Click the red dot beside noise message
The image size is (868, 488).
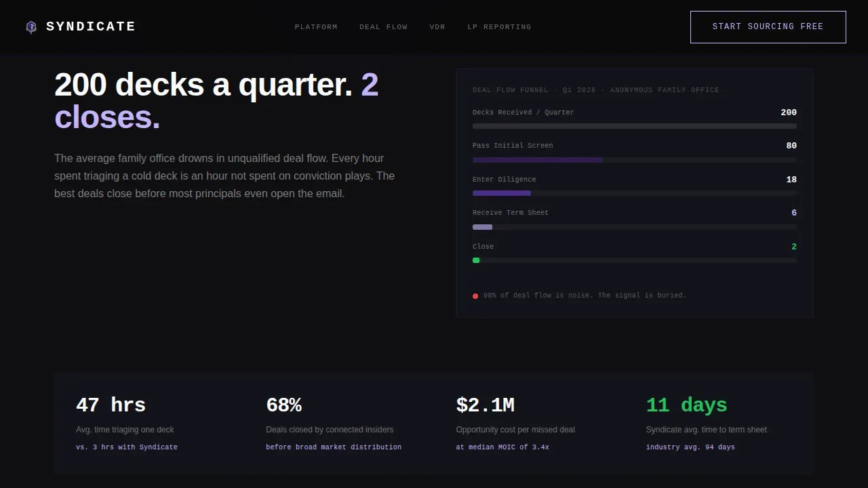[x=475, y=296]
